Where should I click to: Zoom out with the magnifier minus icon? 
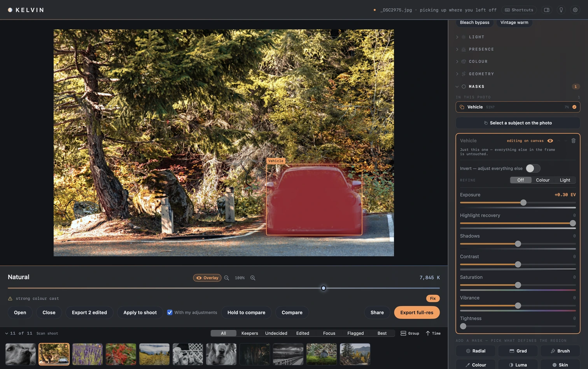point(226,278)
